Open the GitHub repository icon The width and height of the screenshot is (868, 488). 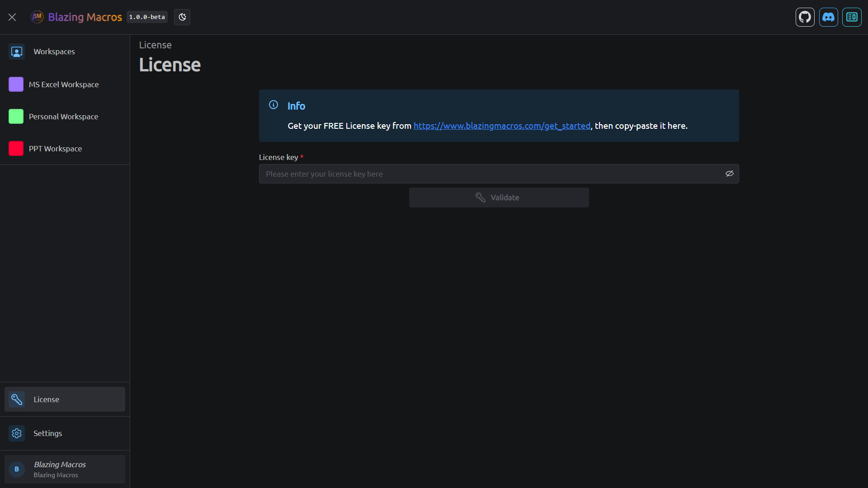tap(805, 17)
